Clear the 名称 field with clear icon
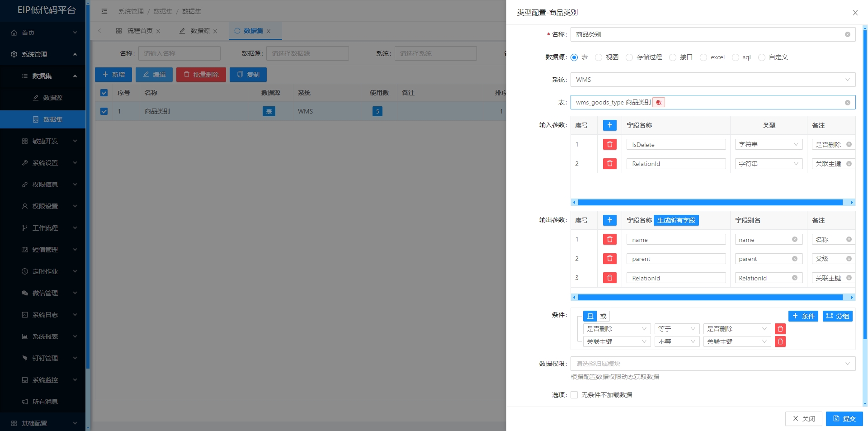868x431 pixels. click(847, 34)
